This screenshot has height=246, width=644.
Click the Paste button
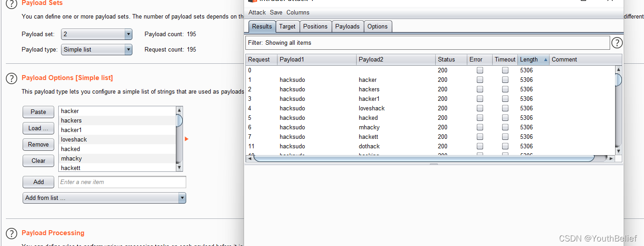38,112
